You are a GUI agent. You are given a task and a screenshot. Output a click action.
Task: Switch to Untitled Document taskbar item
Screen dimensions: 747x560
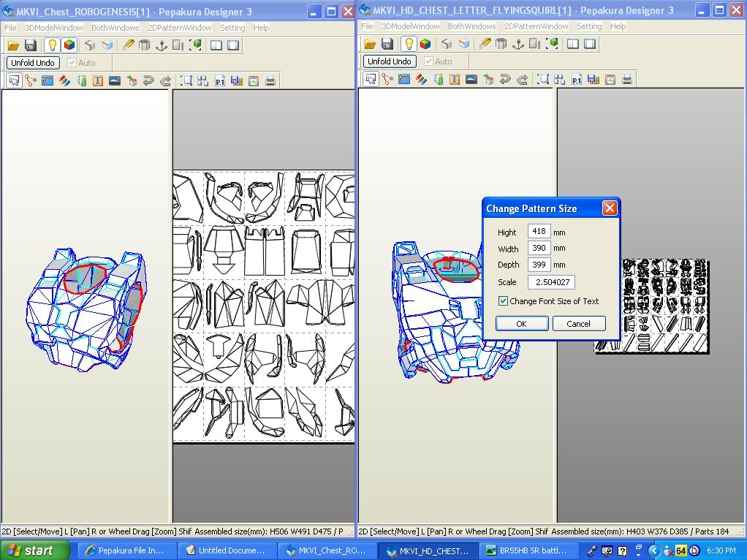pos(227,550)
